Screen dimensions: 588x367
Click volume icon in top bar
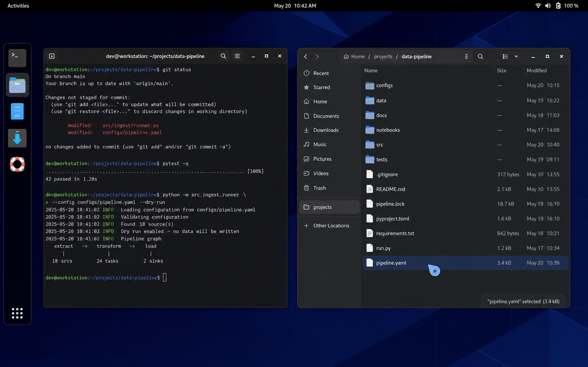click(548, 6)
